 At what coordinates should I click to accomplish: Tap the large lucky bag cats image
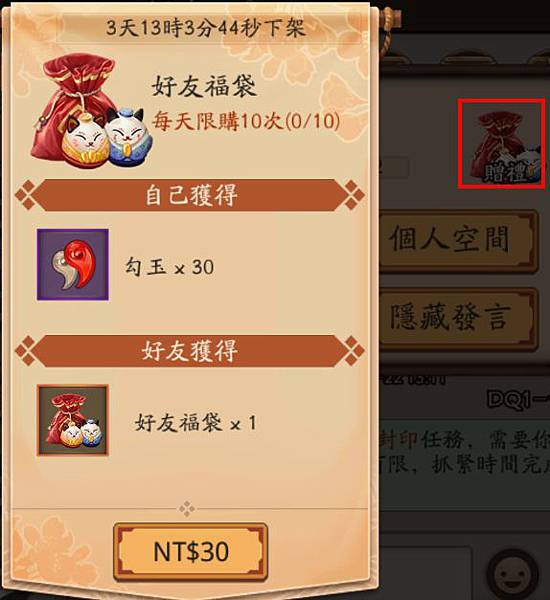point(92,111)
